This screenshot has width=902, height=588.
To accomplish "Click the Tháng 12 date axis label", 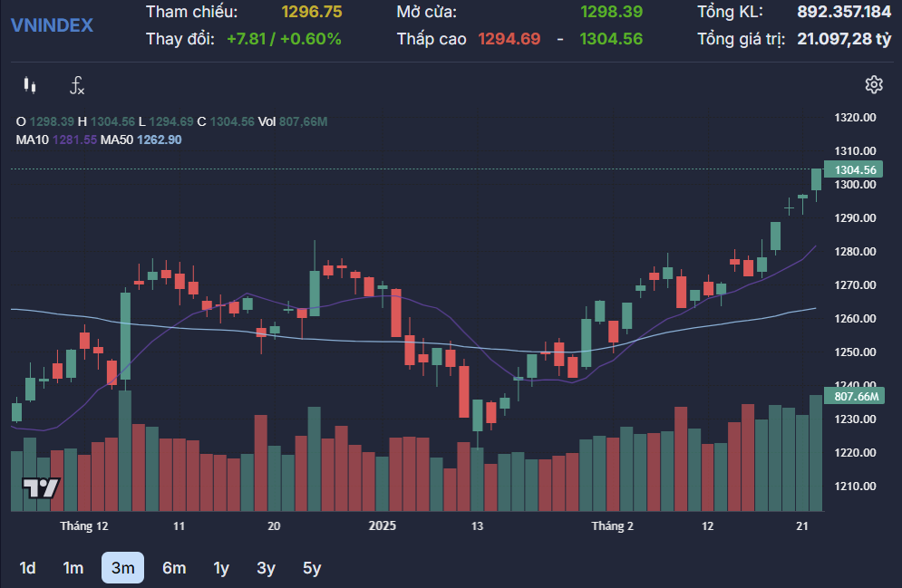I will (84, 525).
